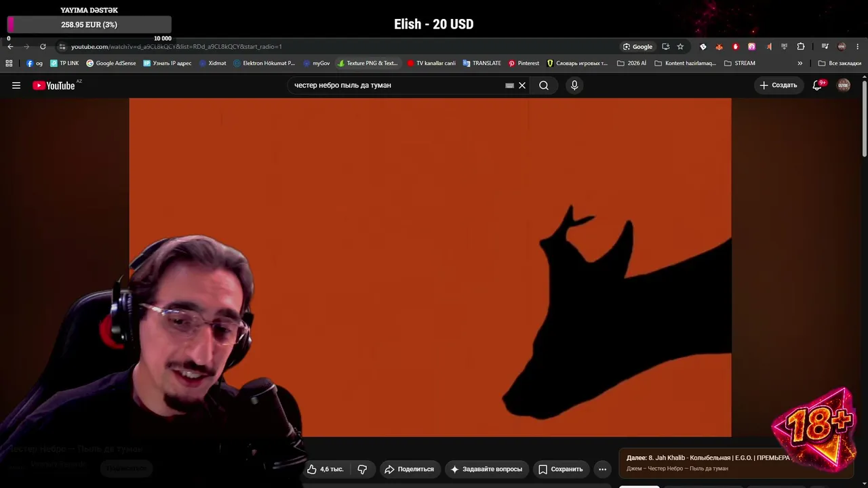This screenshot has height=488, width=868.
Task: Open the on-screen keyboard in search box
Action: (510, 85)
